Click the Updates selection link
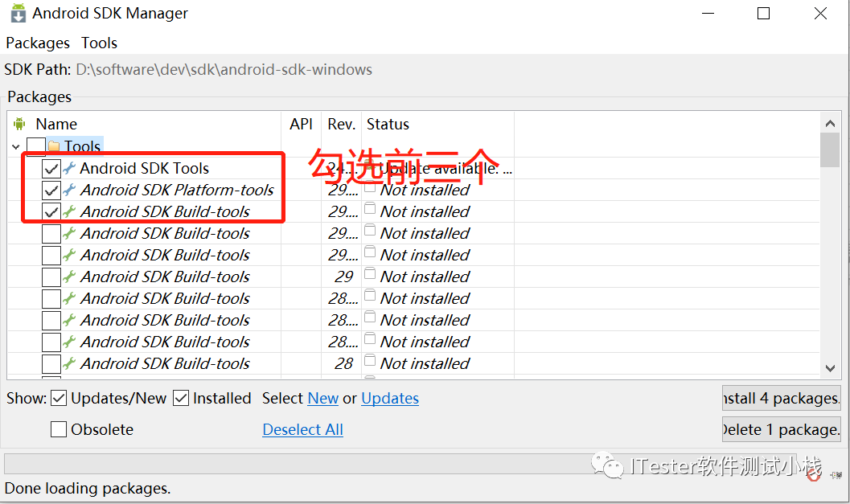Screen dimensions: 850x504 coord(390,399)
